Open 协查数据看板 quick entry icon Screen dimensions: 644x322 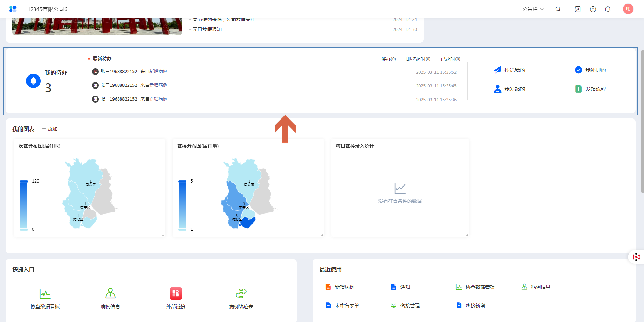[x=45, y=294]
